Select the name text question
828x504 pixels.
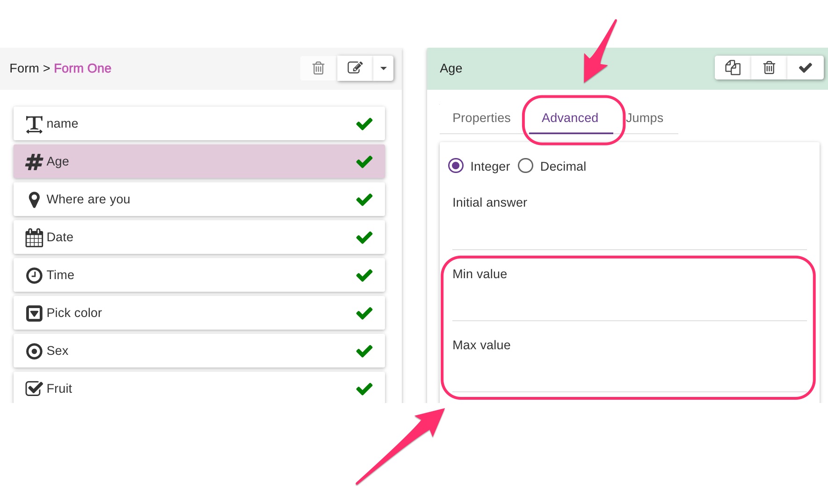199,123
